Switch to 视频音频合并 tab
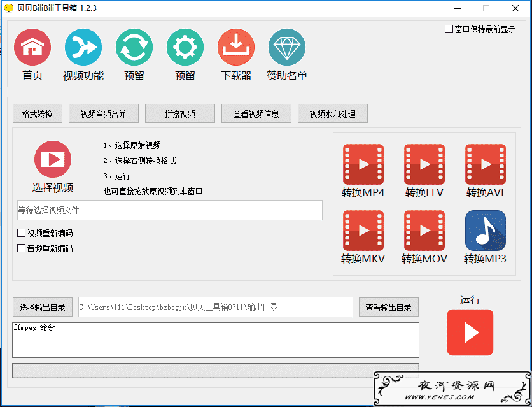The image size is (532, 407). pyautogui.click(x=104, y=113)
